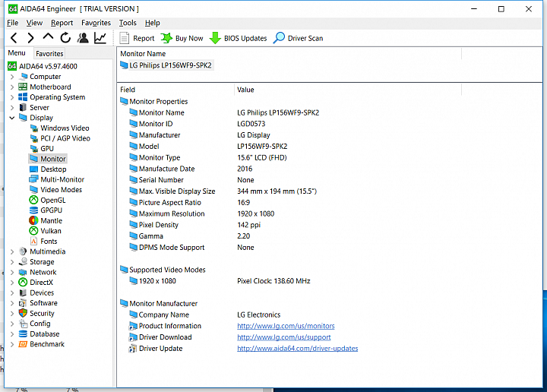Open BIOS Updates from toolbar
This screenshot has width=547, height=392.
coord(238,38)
